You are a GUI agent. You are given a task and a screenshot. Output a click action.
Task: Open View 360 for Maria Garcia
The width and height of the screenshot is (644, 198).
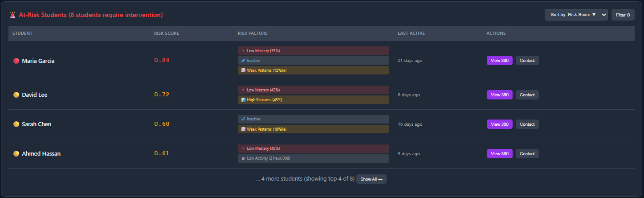tap(499, 61)
